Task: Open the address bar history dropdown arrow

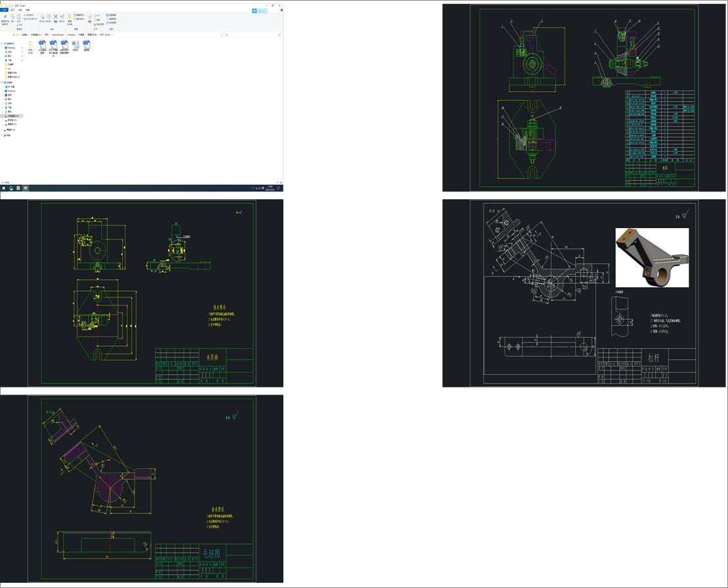Action: pos(222,35)
